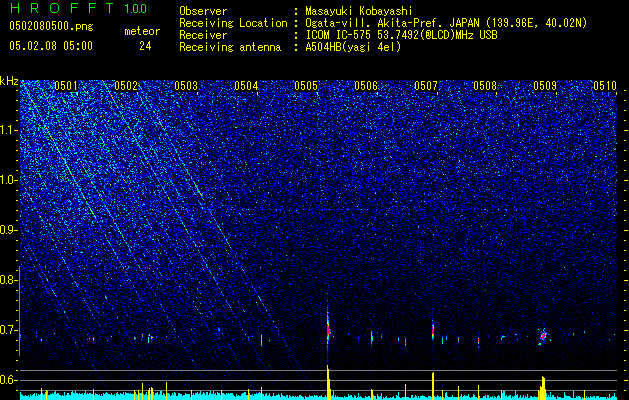Click the 0507 time marker
The width and height of the screenshot is (629, 400).
coord(426,85)
